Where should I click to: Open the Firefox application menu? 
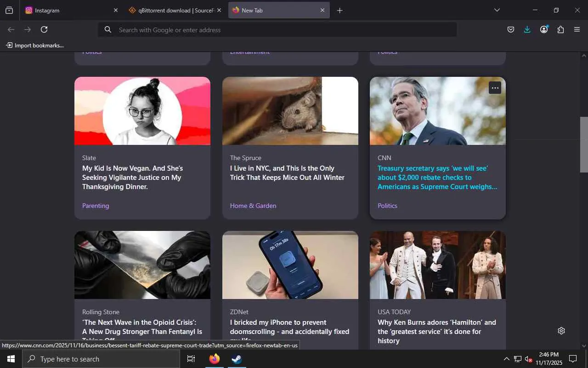(x=577, y=29)
